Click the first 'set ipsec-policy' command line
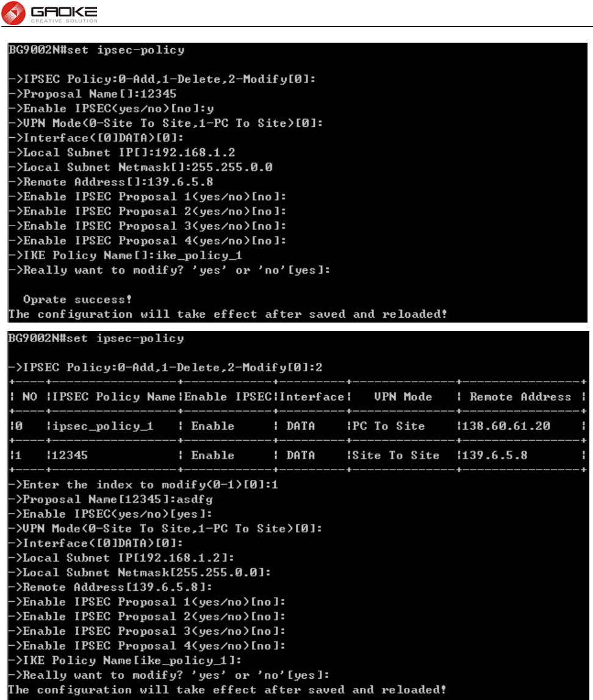Viewport: 593px width, 700px height. point(96,50)
